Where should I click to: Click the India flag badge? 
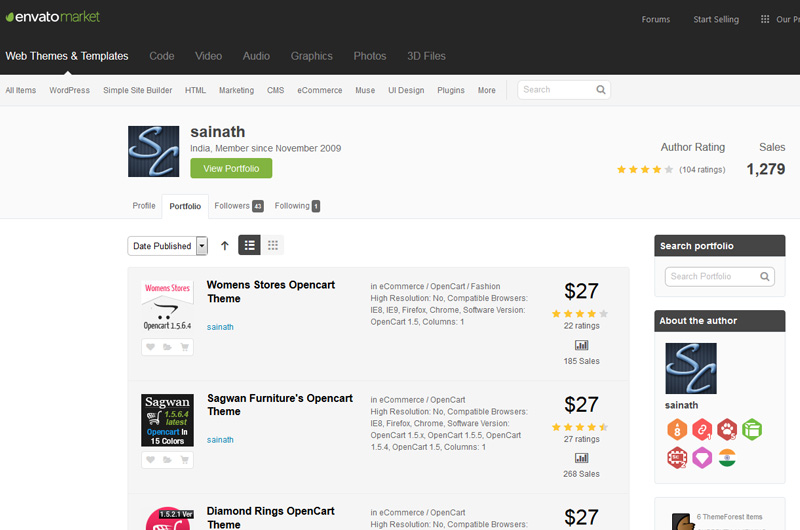tap(727, 458)
